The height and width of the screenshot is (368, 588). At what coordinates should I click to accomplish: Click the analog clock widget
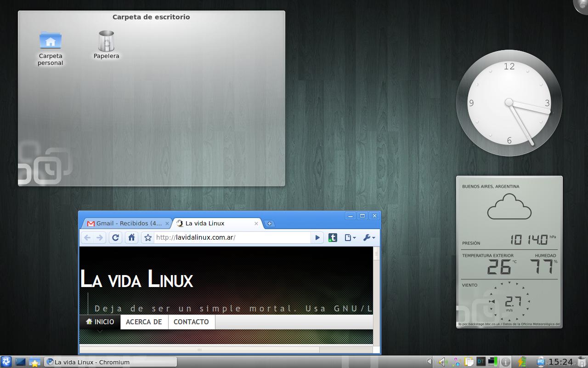pos(509,103)
